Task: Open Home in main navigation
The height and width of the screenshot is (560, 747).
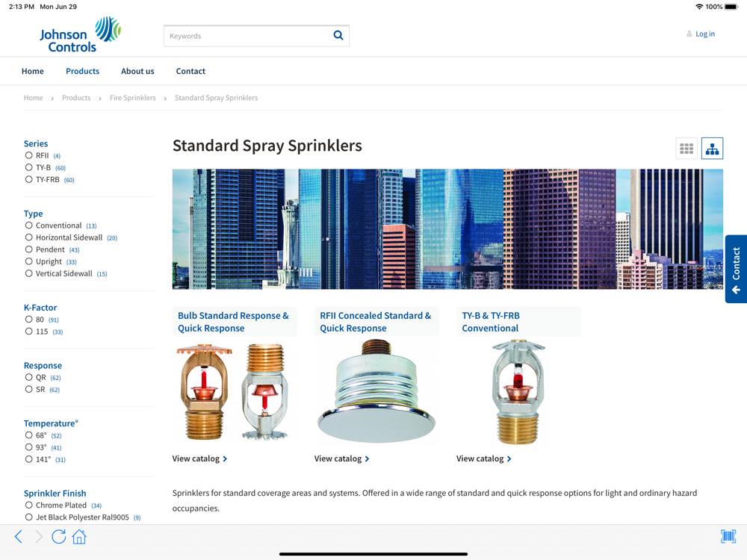Action: (x=32, y=71)
